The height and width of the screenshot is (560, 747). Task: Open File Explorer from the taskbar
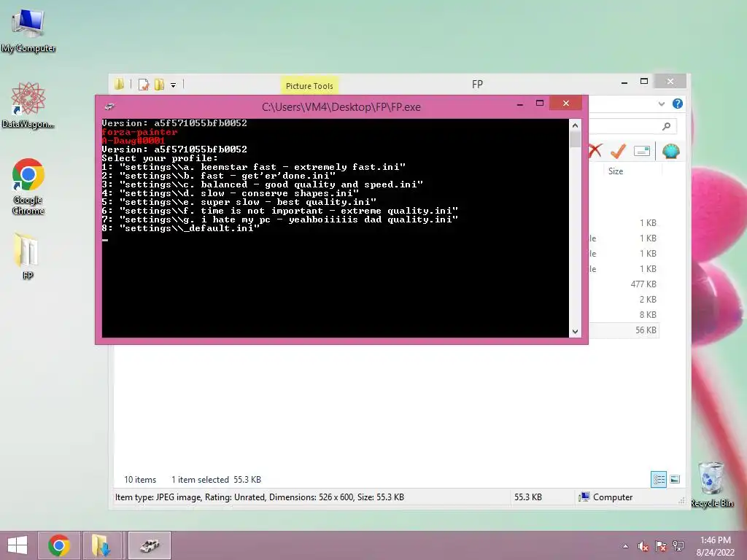tap(101, 545)
